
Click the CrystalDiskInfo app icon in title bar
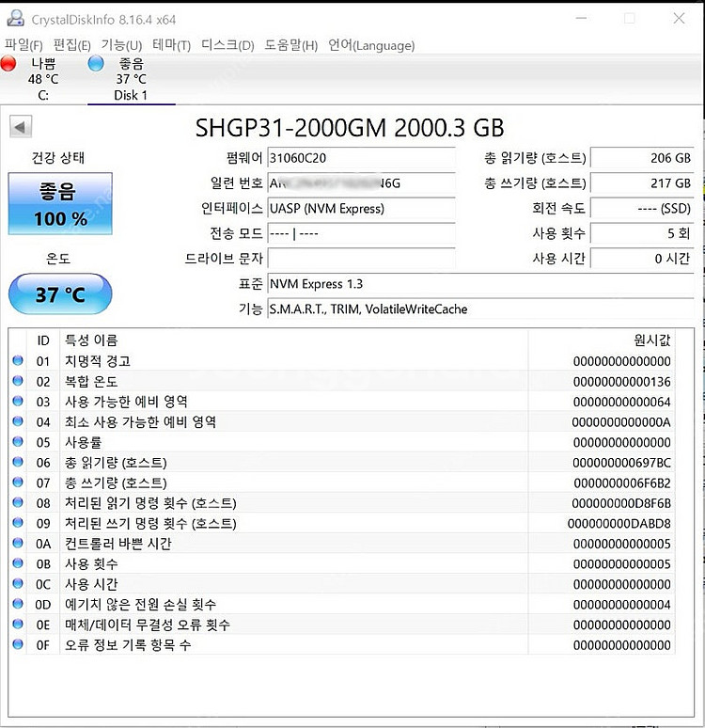[x=15, y=19]
